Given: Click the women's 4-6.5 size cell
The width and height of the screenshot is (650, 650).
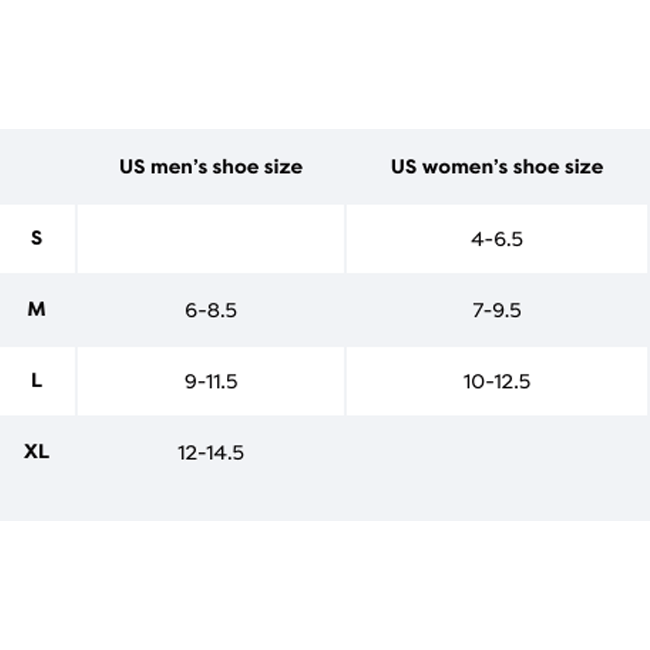Looking at the screenshot, I should 497,239.
